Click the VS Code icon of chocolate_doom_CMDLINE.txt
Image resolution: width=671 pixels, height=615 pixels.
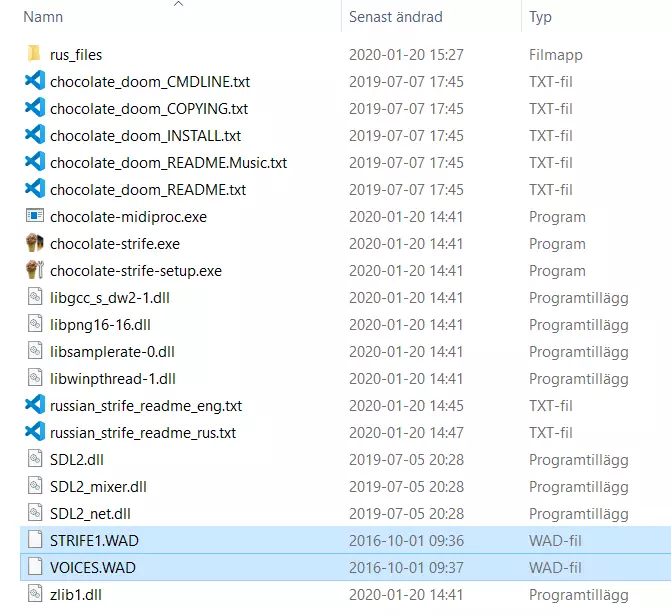pos(35,80)
